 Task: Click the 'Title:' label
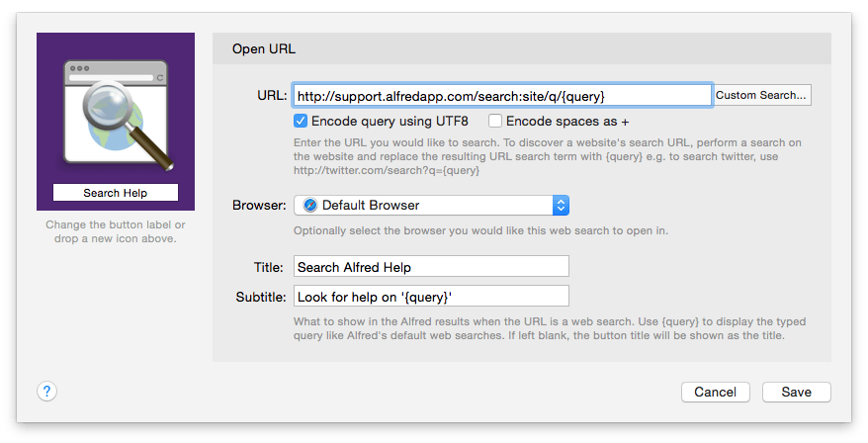click(x=269, y=267)
